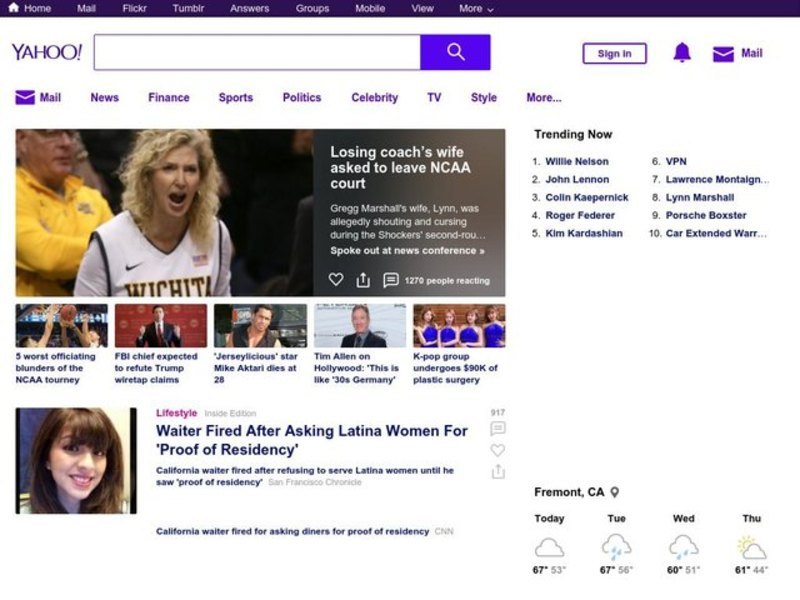Screen dimensions: 800x600
Task: Expand 'Spoke out at news conference' link
Action: tap(407, 251)
